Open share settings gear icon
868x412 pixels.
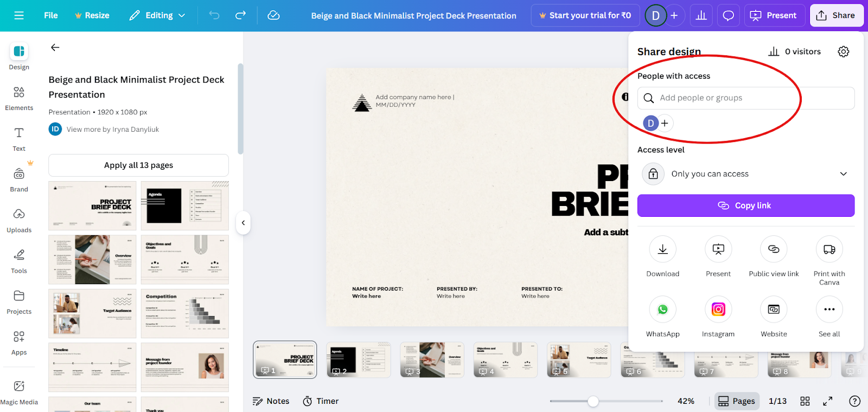(843, 51)
